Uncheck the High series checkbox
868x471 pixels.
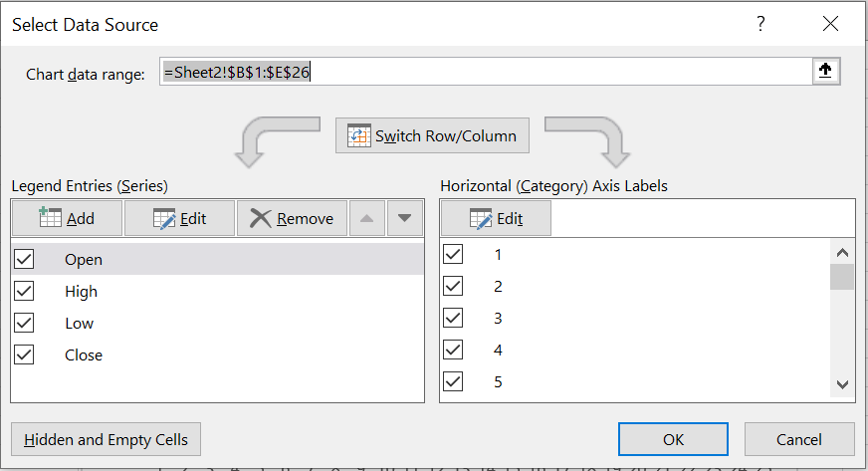click(24, 291)
